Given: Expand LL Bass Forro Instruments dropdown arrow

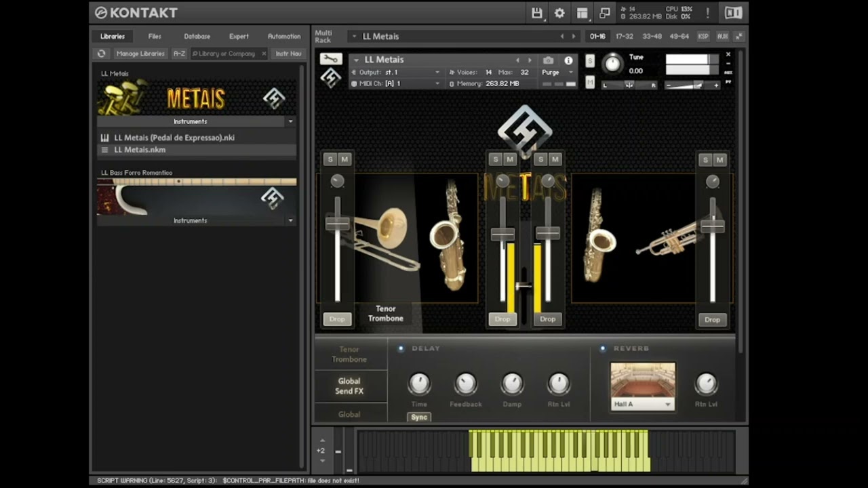Looking at the screenshot, I should tap(290, 220).
